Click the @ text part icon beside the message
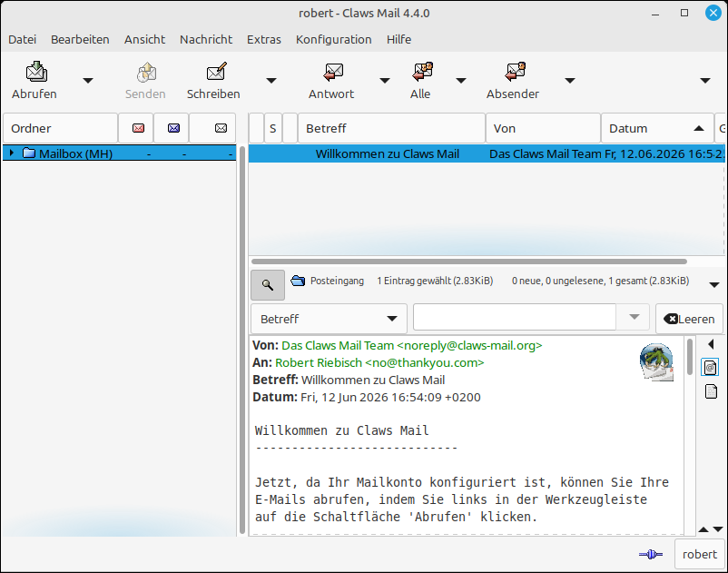This screenshot has width=728, height=573. point(711,367)
